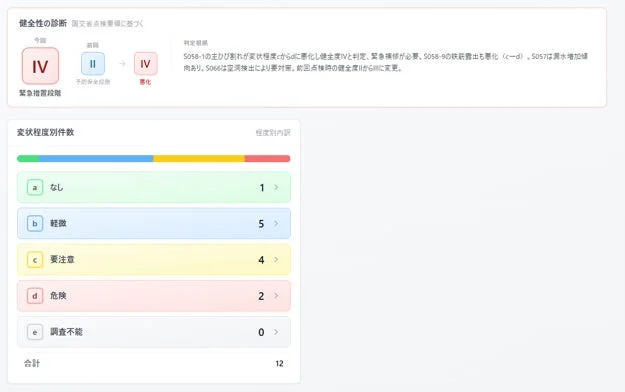Expand chevron on the '要注意' row
This screenshot has width=625, height=392.
[x=276, y=260]
